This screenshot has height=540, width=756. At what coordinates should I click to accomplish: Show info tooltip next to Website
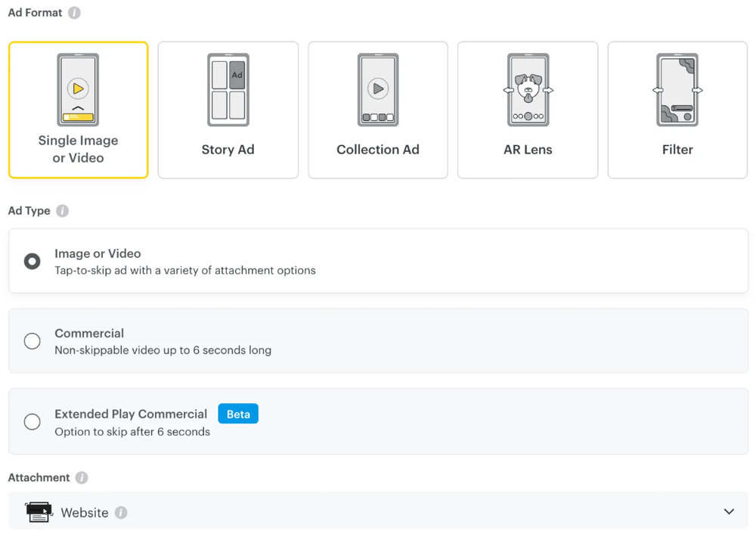pyautogui.click(x=121, y=513)
